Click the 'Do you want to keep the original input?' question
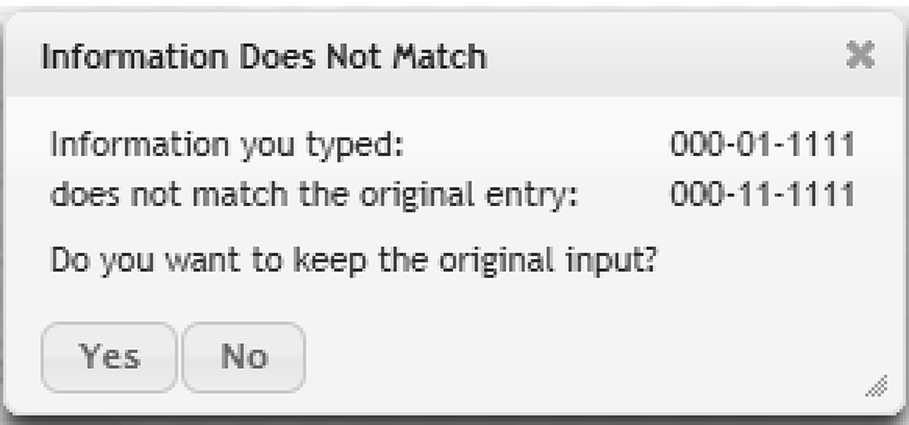This screenshot has height=425, width=909. (x=358, y=264)
